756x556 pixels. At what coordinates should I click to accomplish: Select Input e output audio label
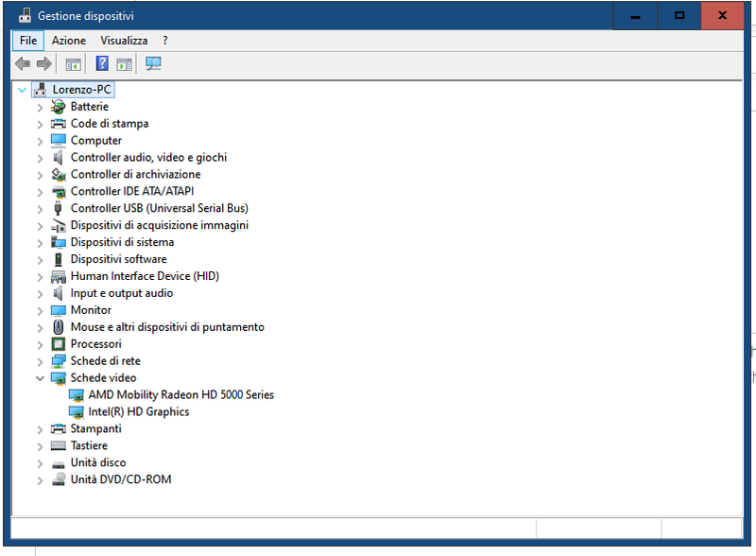[x=122, y=293]
